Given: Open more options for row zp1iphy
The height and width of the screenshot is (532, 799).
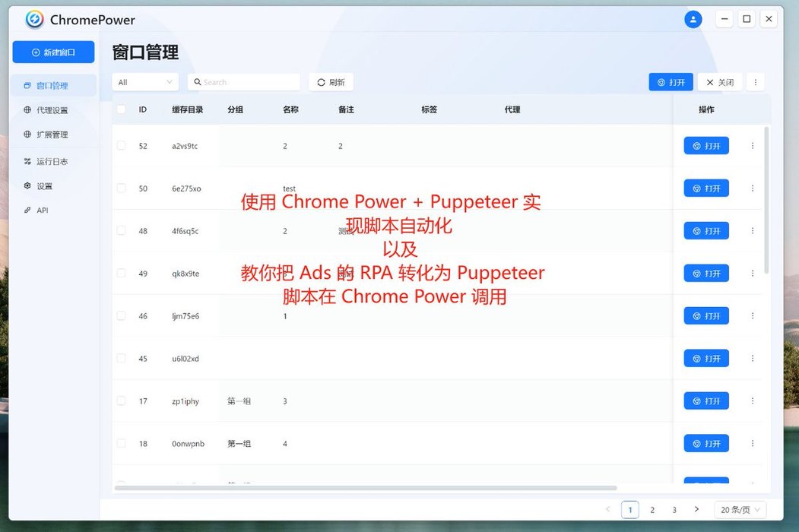Looking at the screenshot, I should (x=752, y=401).
